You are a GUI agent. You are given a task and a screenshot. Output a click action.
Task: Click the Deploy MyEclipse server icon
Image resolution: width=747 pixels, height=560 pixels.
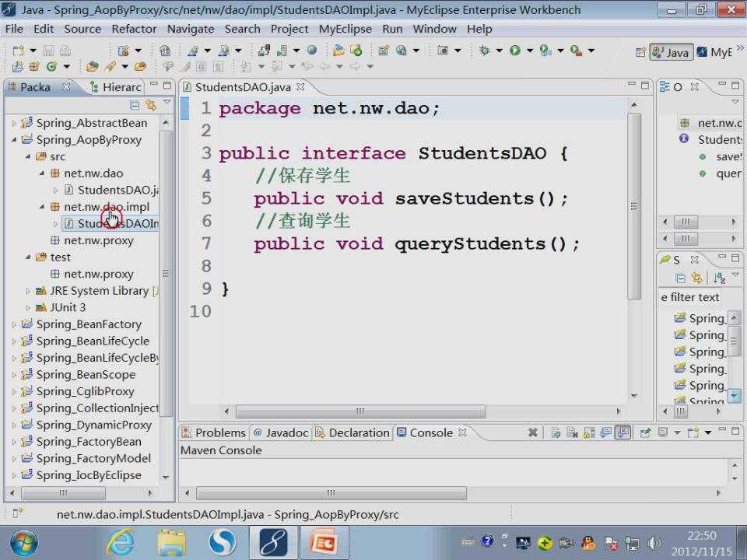pos(264,51)
